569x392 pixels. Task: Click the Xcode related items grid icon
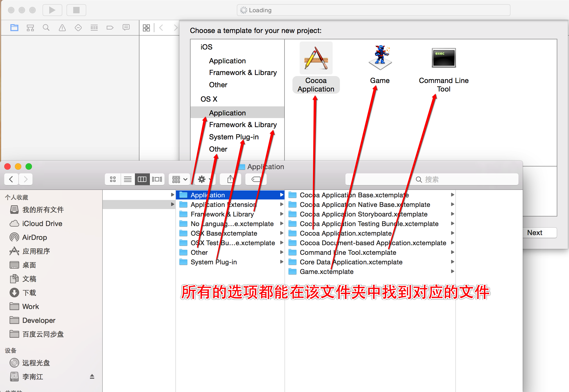[146, 28]
